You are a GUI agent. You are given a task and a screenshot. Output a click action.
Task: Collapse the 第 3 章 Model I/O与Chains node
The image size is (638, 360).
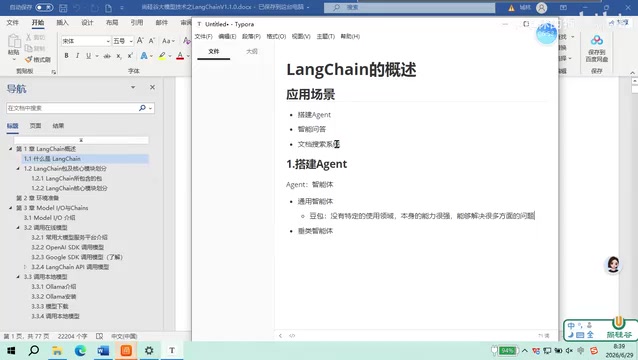11,208
